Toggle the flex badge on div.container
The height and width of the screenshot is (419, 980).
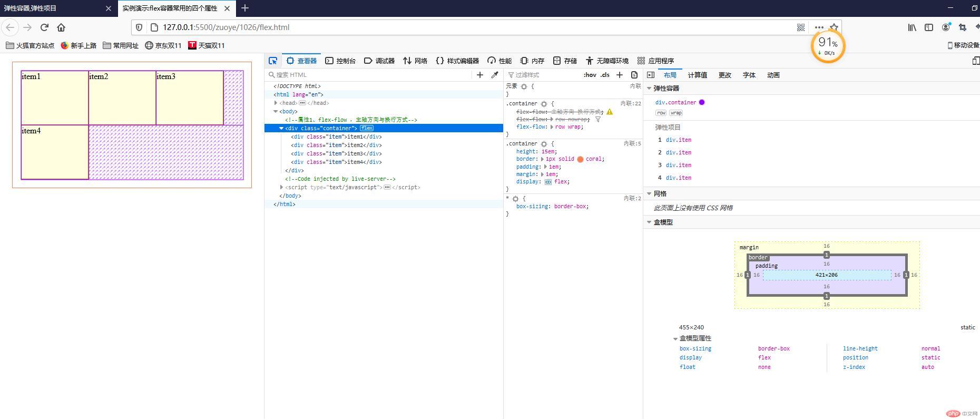click(x=367, y=128)
